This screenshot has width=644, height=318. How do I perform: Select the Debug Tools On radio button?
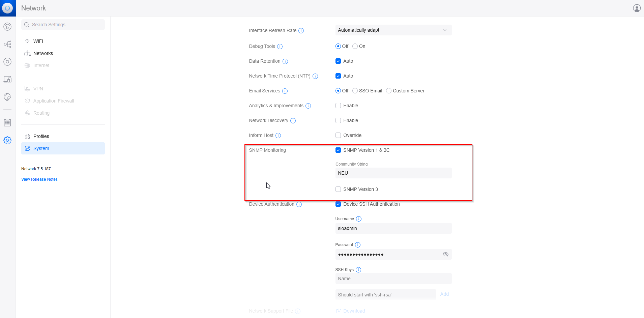tap(355, 46)
